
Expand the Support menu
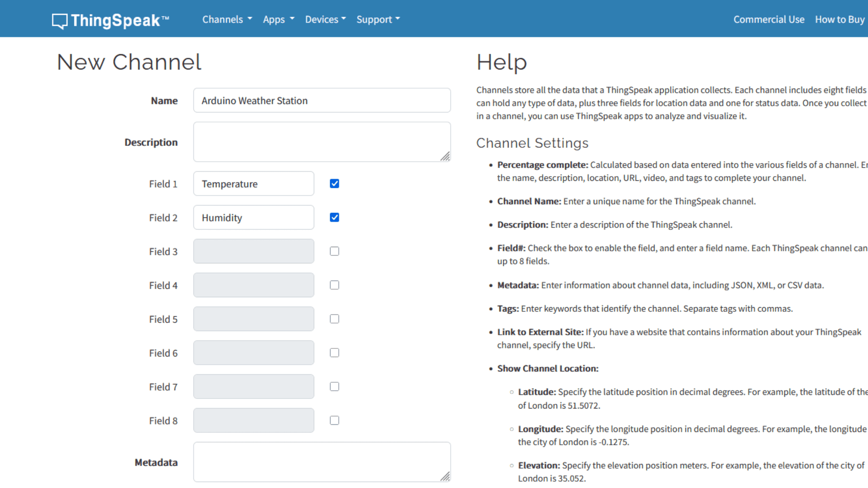pyautogui.click(x=378, y=19)
